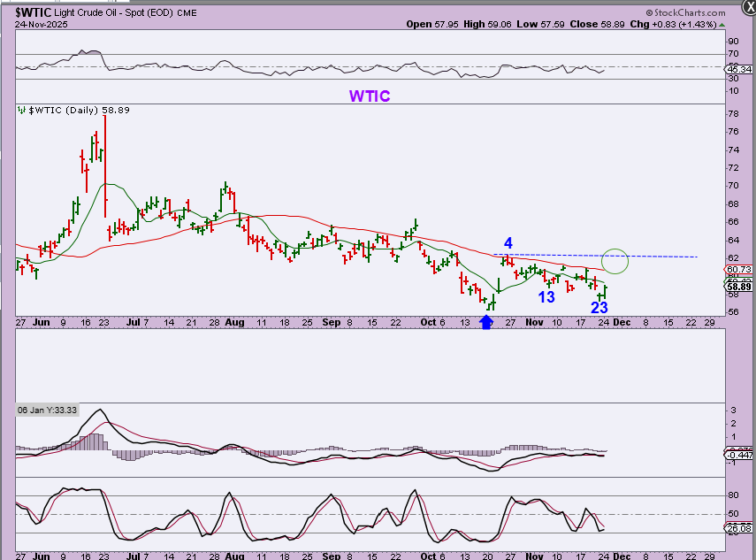The height and width of the screenshot is (560, 756).
Task: Click the blue '4' annotation above the dashed line
Action: coord(508,242)
